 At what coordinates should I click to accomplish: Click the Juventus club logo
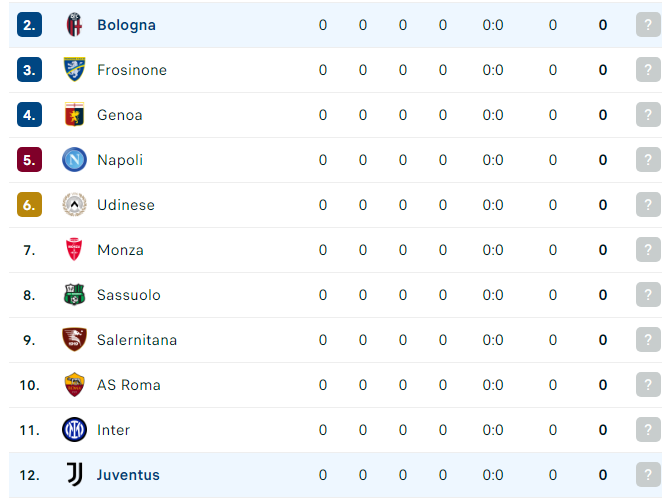(75, 475)
